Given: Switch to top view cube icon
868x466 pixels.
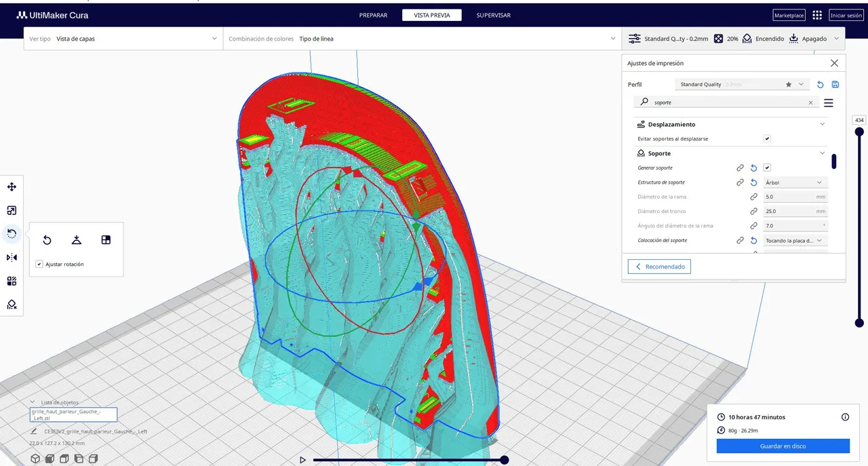Looking at the screenshot, I should pyautogui.click(x=64, y=459).
